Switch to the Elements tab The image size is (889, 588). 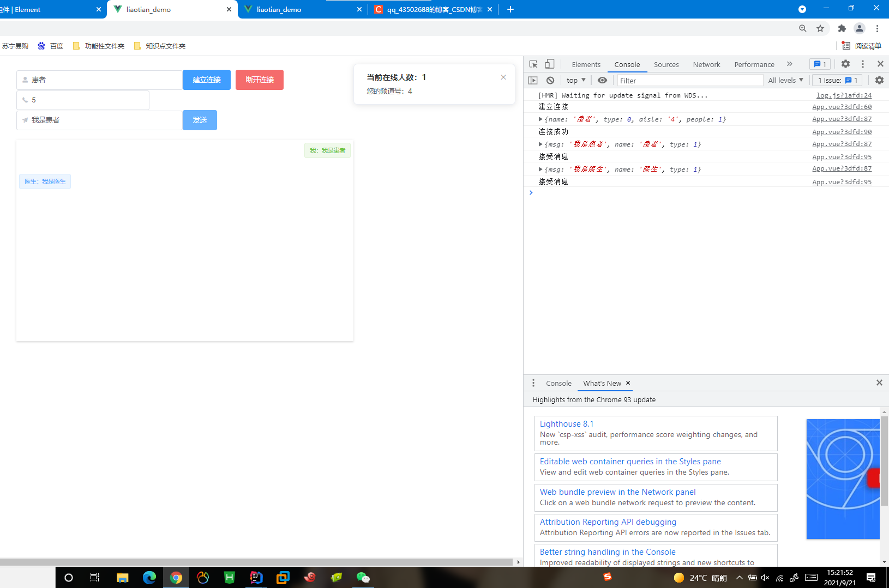click(586, 64)
